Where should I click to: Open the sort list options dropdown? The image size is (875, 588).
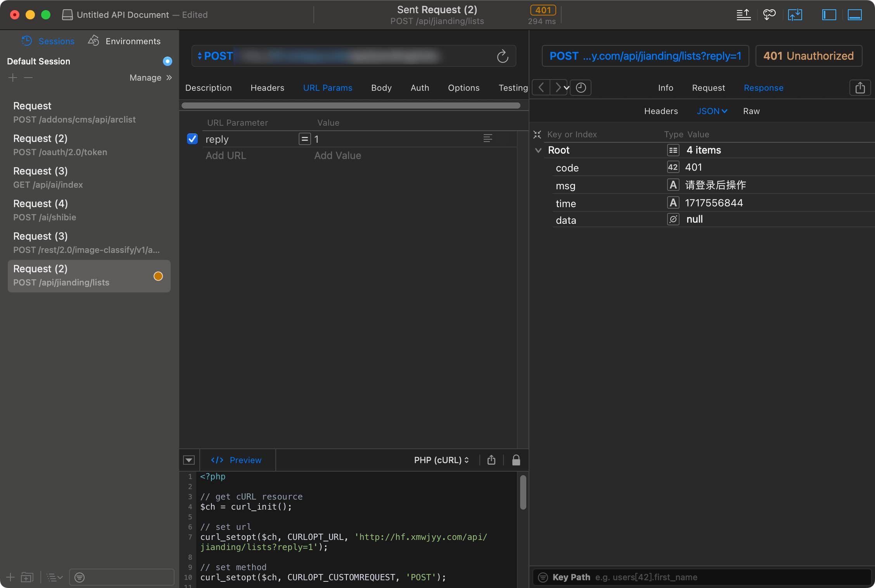tap(55, 578)
